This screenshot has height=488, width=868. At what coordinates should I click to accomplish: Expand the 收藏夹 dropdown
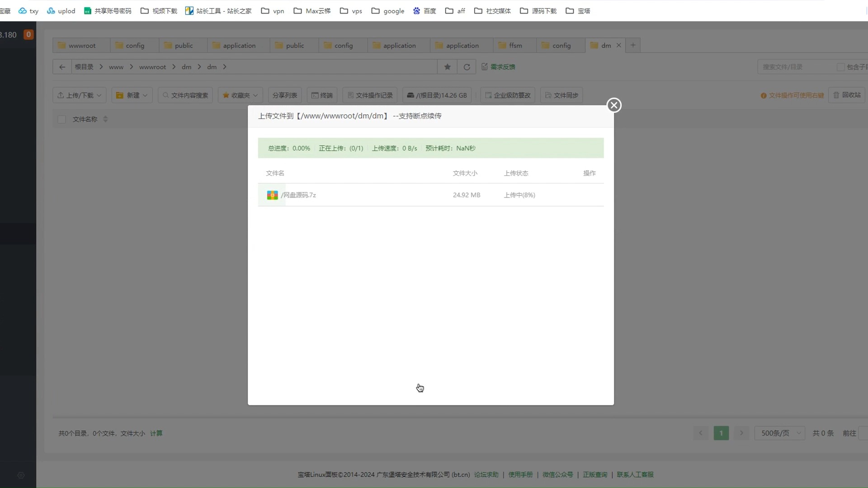(x=240, y=95)
